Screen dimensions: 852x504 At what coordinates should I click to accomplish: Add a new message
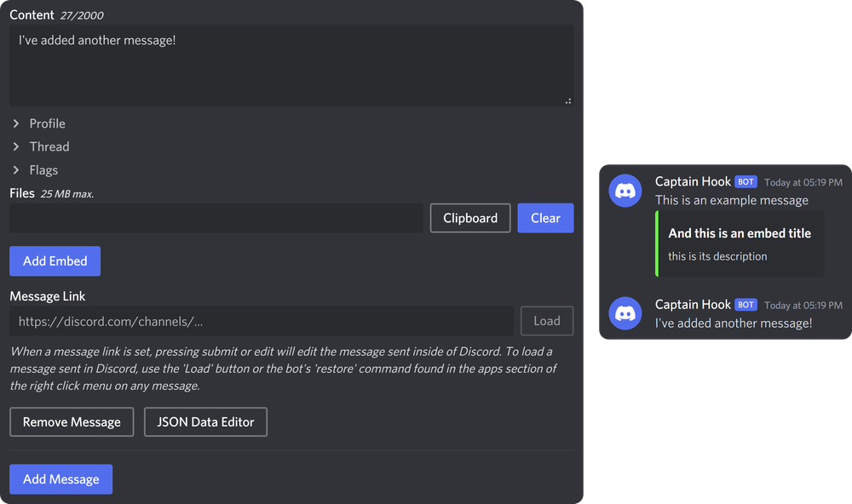tap(60, 478)
